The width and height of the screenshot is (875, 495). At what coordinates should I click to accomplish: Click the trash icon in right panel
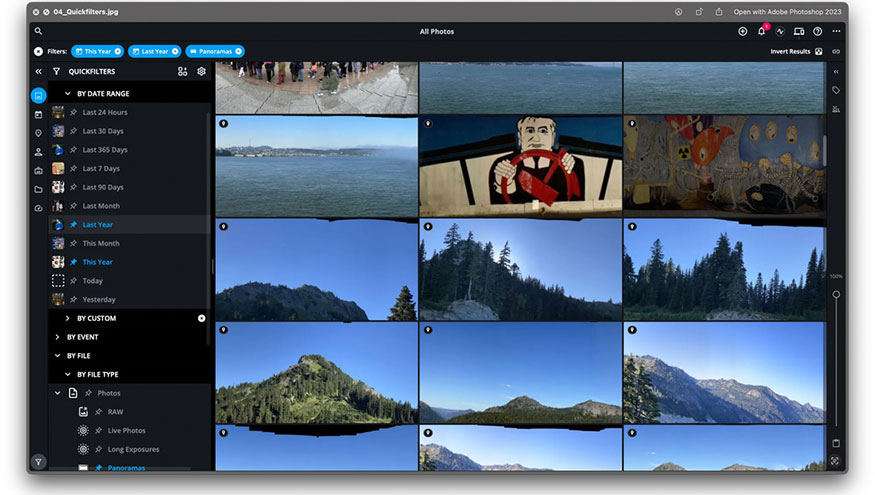836,443
